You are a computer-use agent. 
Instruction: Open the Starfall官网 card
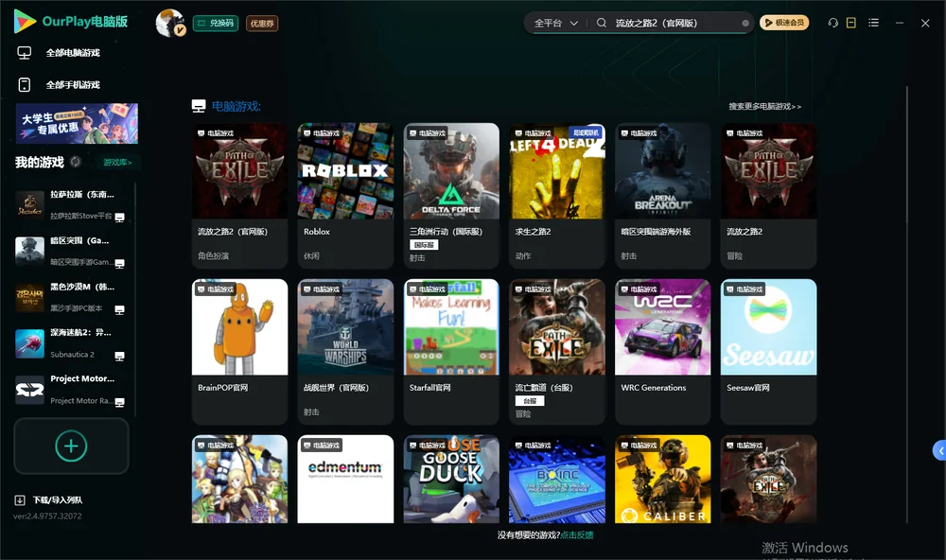[451, 352]
